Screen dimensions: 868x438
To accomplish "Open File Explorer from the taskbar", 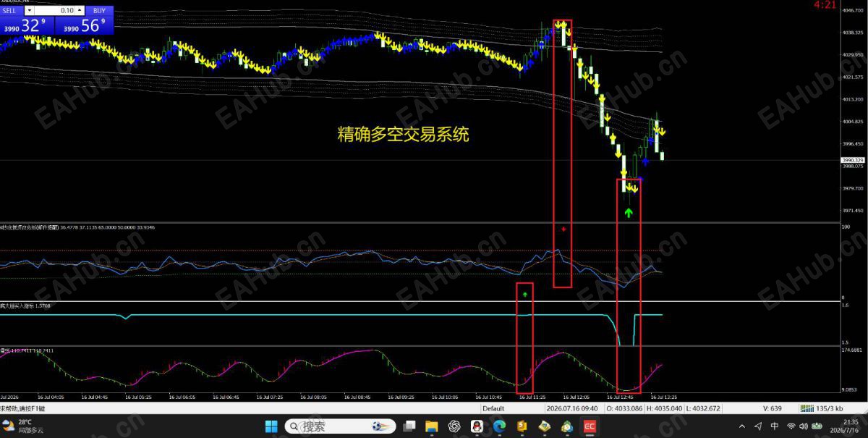I will (x=432, y=426).
